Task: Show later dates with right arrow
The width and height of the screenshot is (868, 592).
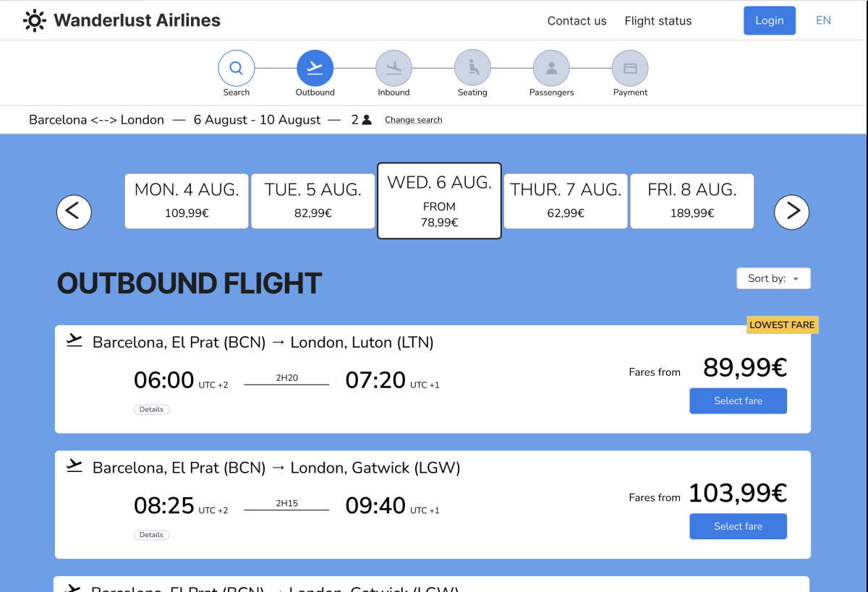Action: [x=791, y=212]
